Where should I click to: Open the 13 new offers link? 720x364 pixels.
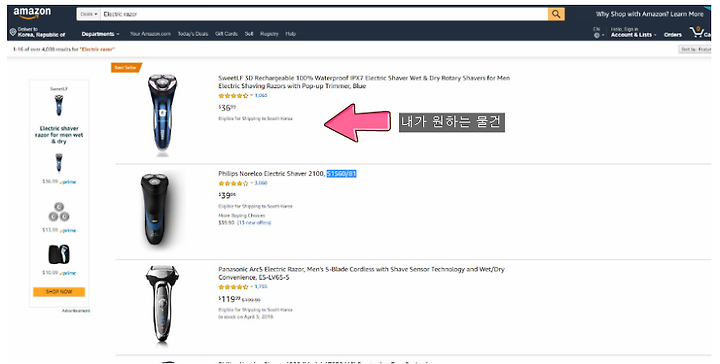[x=254, y=223]
